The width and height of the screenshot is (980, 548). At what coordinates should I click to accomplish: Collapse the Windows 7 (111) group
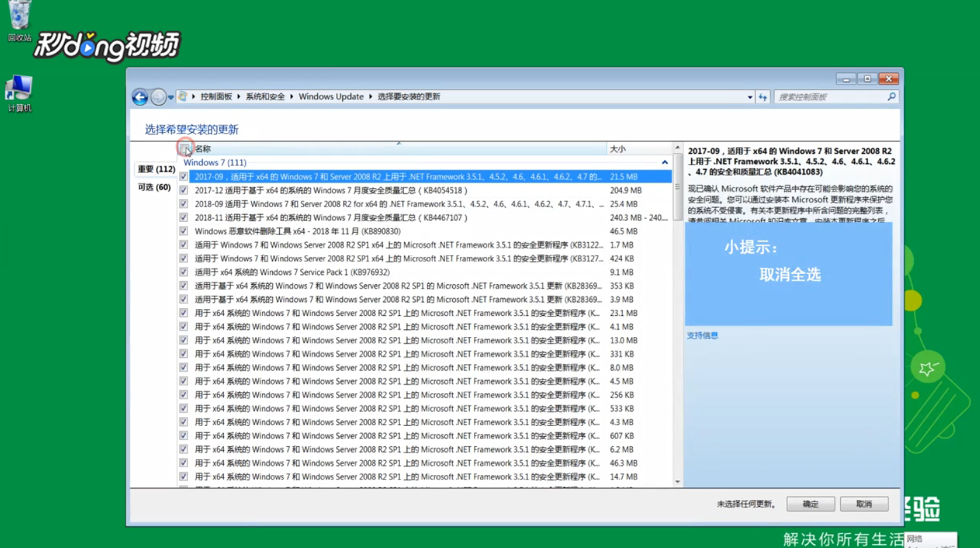[665, 163]
